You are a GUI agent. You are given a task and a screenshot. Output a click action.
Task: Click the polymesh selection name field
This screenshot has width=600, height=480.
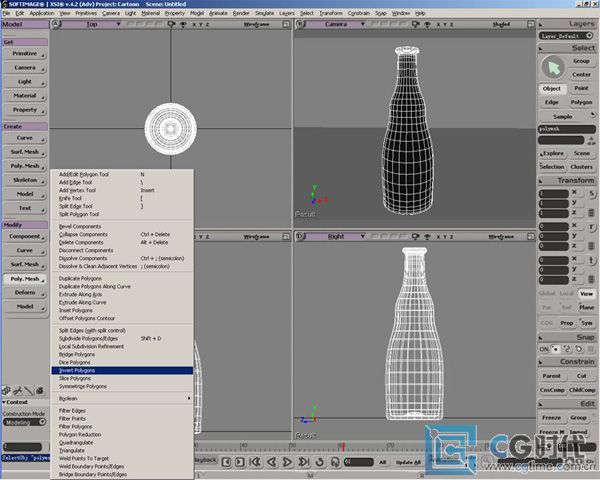click(567, 130)
